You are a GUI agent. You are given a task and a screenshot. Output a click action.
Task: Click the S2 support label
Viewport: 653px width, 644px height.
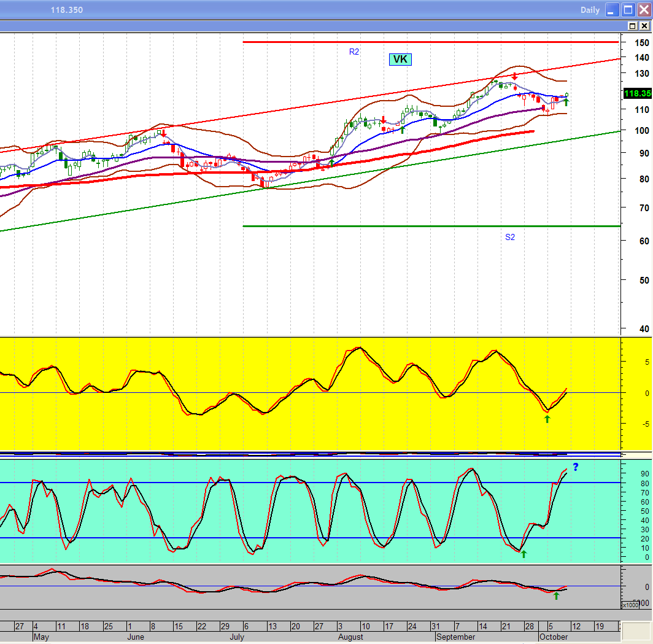coord(510,237)
